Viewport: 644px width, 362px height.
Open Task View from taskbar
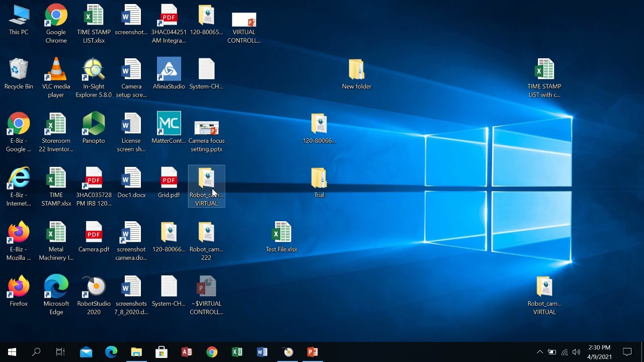click(60, 352)
